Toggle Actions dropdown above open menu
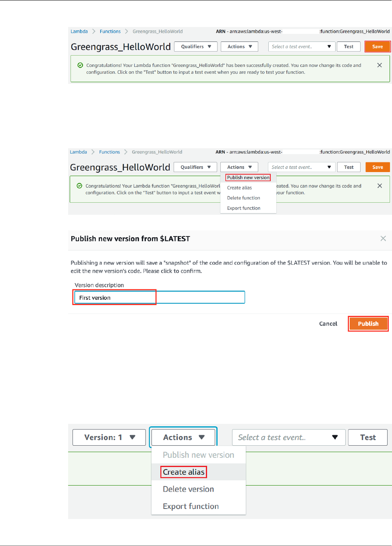 [239, 167]
